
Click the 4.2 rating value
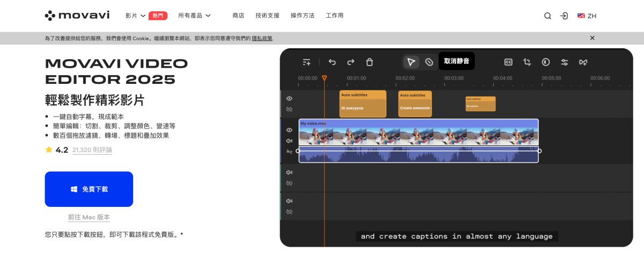62,150
